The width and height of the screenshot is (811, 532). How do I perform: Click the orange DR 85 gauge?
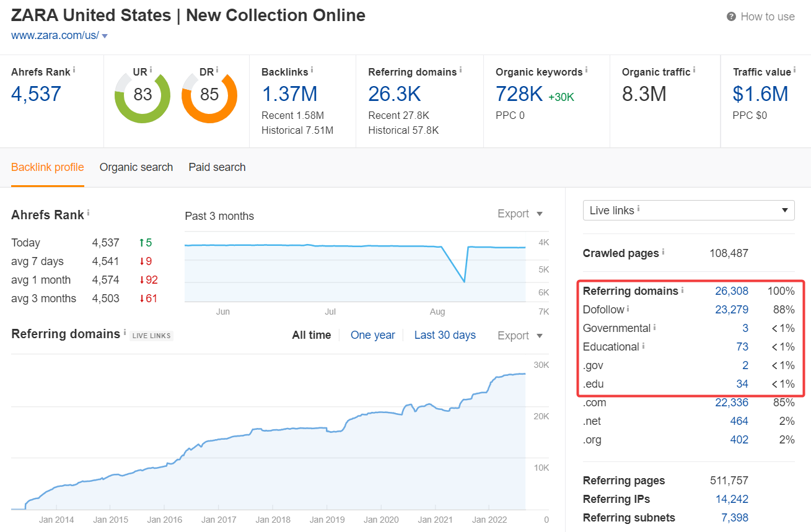209,94
